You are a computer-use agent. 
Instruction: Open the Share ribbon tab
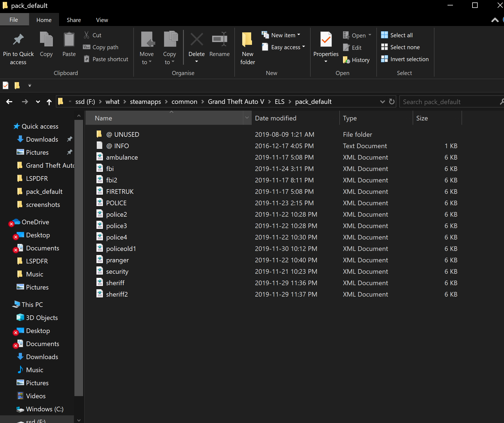[x=74, y=20]
